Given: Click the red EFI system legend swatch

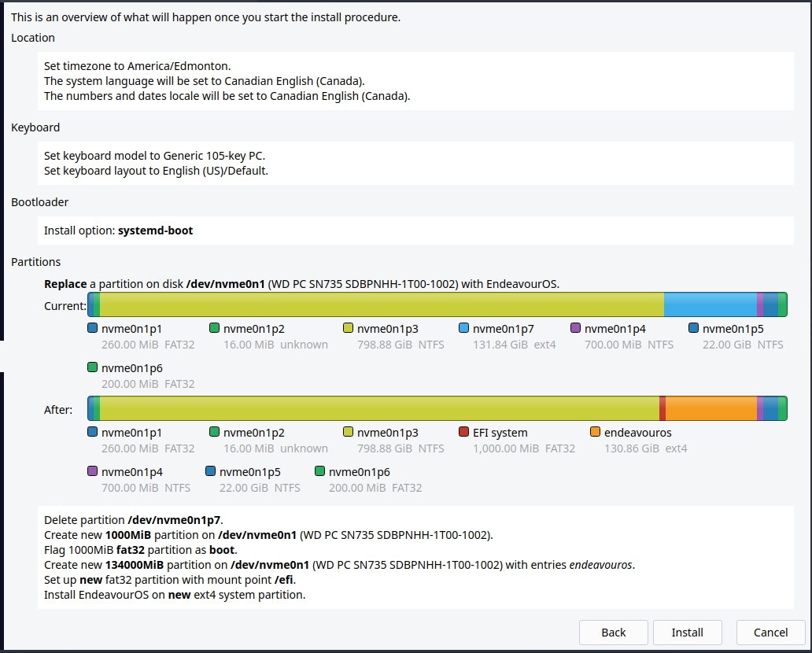Looking at the screenshot, I should pyautogui.click(x=464, y=431).
